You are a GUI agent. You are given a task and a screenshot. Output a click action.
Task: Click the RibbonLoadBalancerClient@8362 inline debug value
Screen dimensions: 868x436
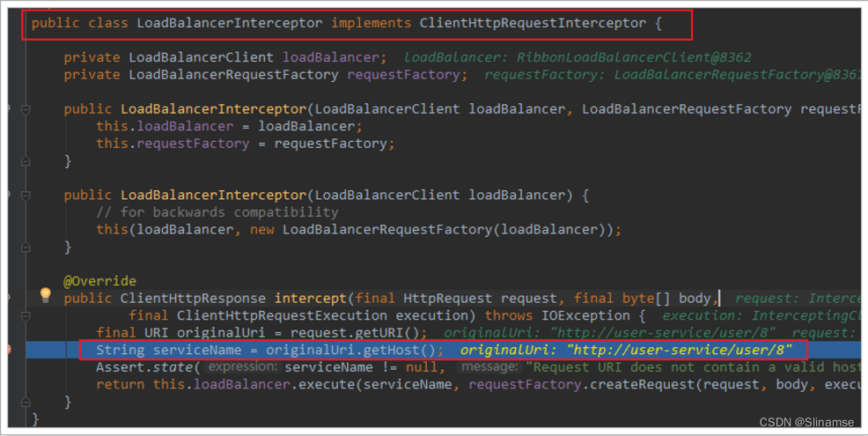[634, 57]
